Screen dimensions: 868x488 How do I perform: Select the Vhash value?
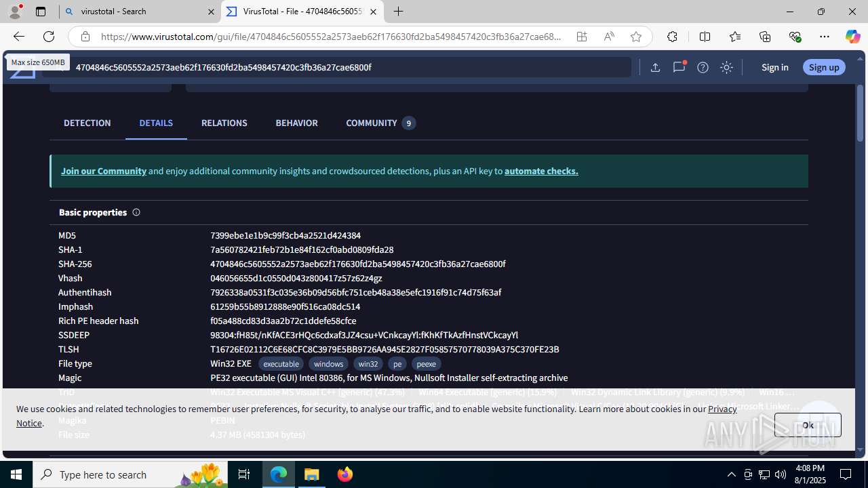click(296, 278)
